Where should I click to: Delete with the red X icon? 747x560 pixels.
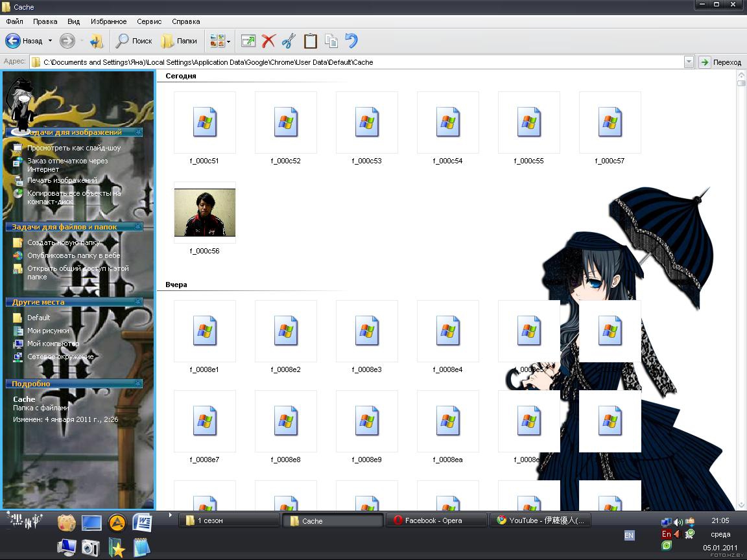click(x=268, y=41)
